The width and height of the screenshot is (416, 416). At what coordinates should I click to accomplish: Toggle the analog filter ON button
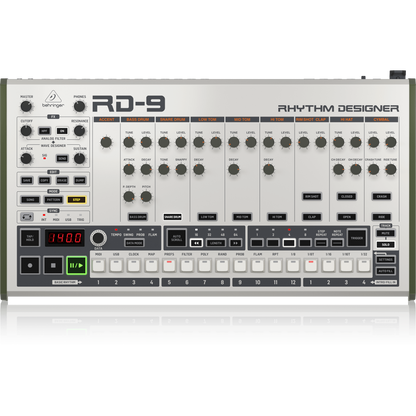(x=62, y=131)
